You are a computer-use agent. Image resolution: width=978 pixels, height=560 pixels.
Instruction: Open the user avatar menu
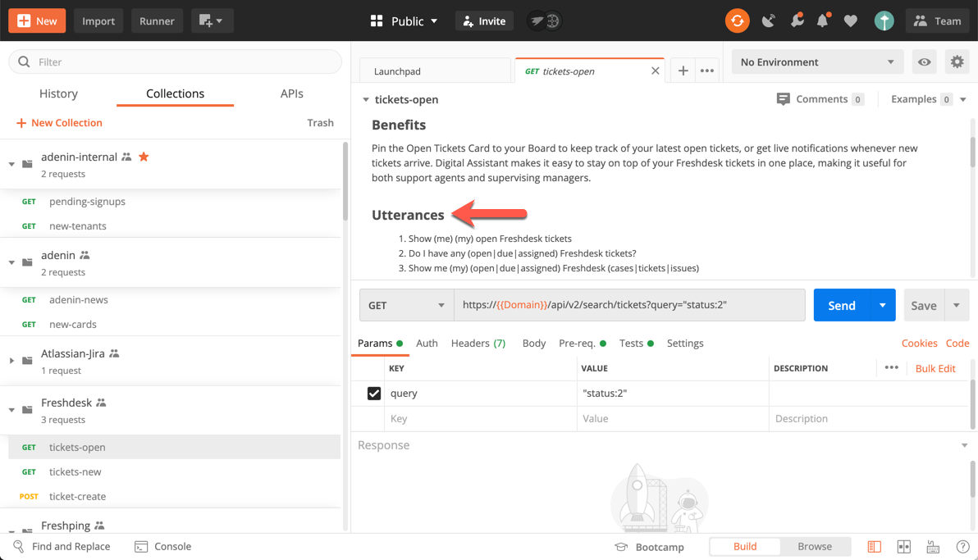(884, 20)
